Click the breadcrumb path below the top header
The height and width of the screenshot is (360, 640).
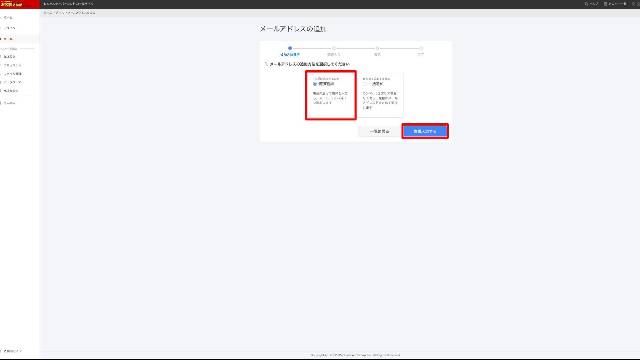point(69,13)
